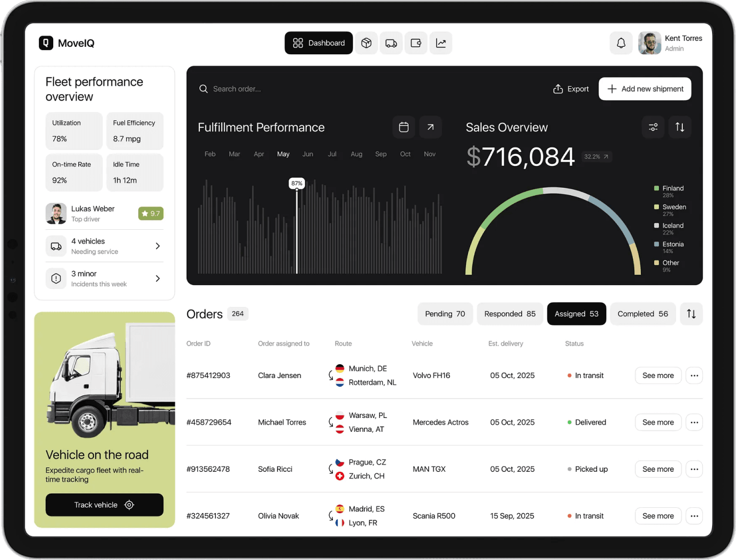The width and height of the screenshot is (736, 560).
Task: Open more options for Clara Jensen order
Action: tap(694, 375)
